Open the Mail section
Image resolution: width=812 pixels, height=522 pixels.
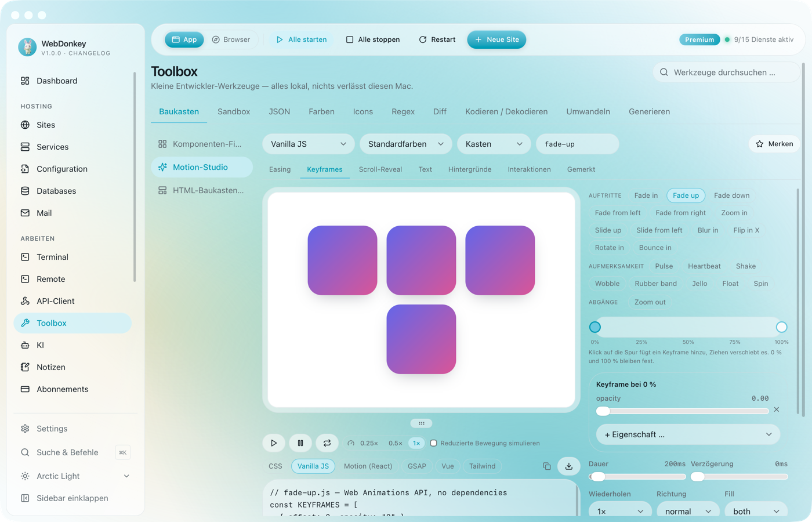click(72, 213)
